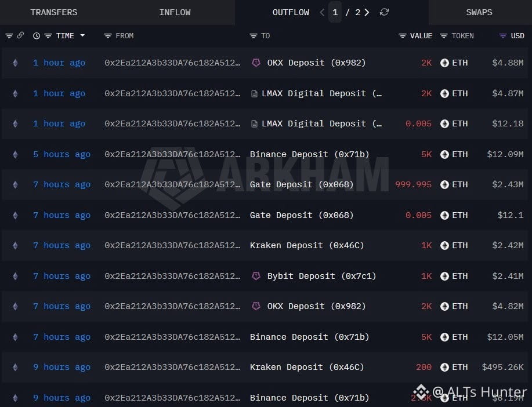This screenshot has width=532, height=407.
Task: Click contract icon in the $12.18 row
Action: 254,124
